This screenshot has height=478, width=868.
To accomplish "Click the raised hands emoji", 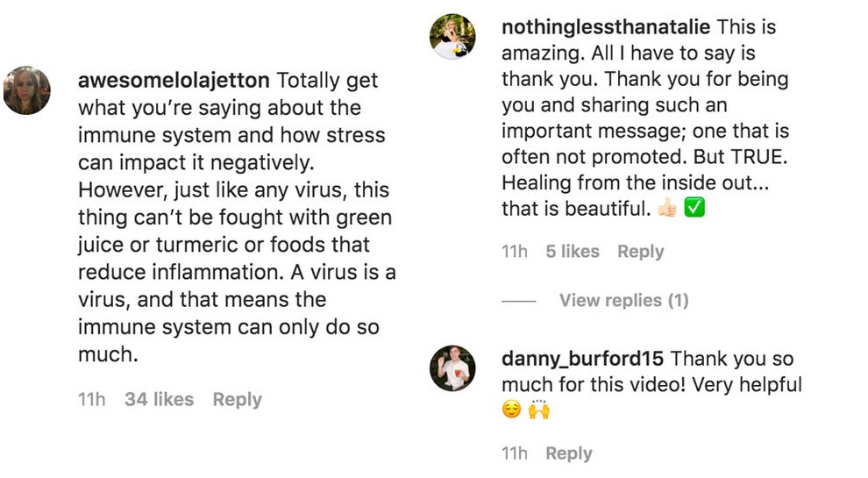I will tap(539, 410).
